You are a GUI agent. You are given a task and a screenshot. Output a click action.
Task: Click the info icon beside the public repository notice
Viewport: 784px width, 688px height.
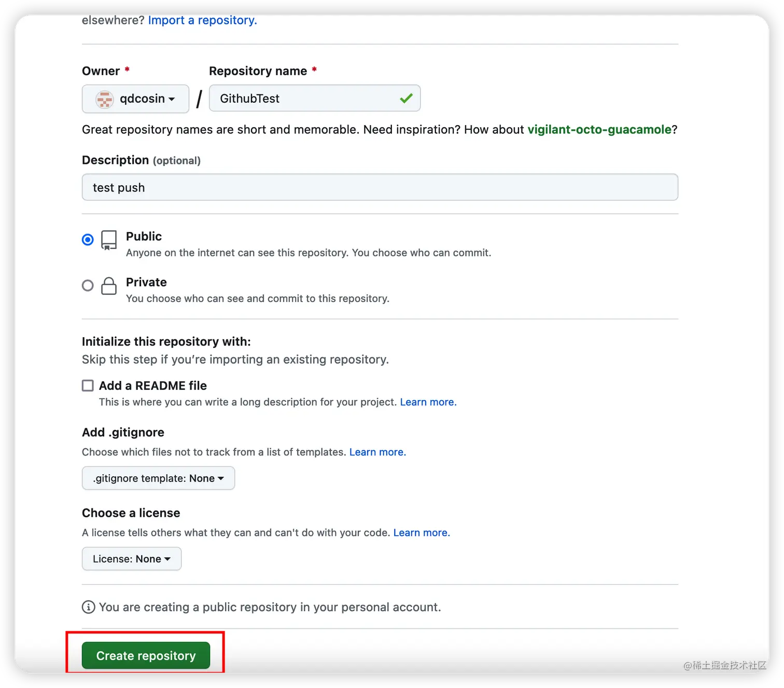point(89,607)
